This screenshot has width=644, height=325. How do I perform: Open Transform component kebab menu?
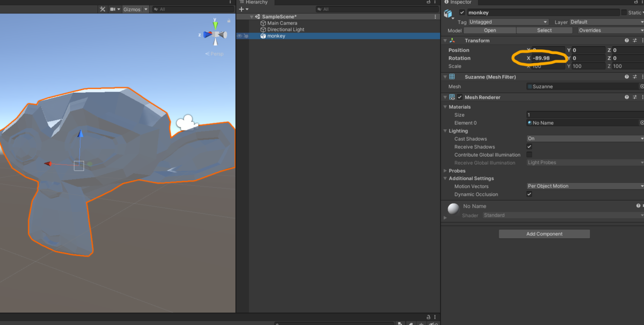tap(642, 40)
